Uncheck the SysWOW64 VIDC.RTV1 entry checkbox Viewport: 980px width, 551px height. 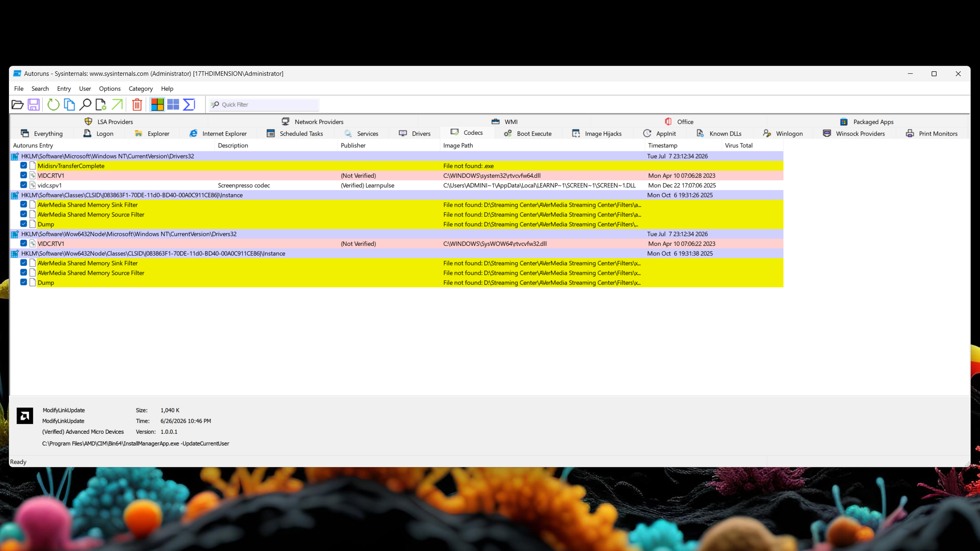[24, 243]
